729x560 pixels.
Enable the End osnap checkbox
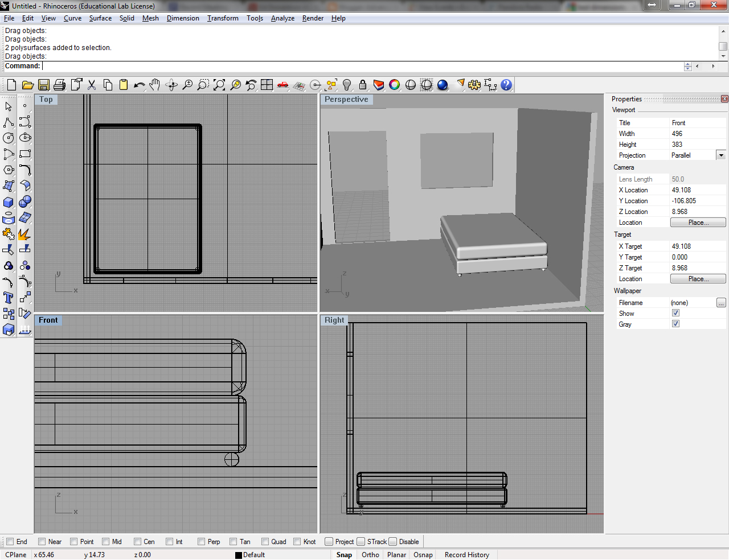point(10,542)
